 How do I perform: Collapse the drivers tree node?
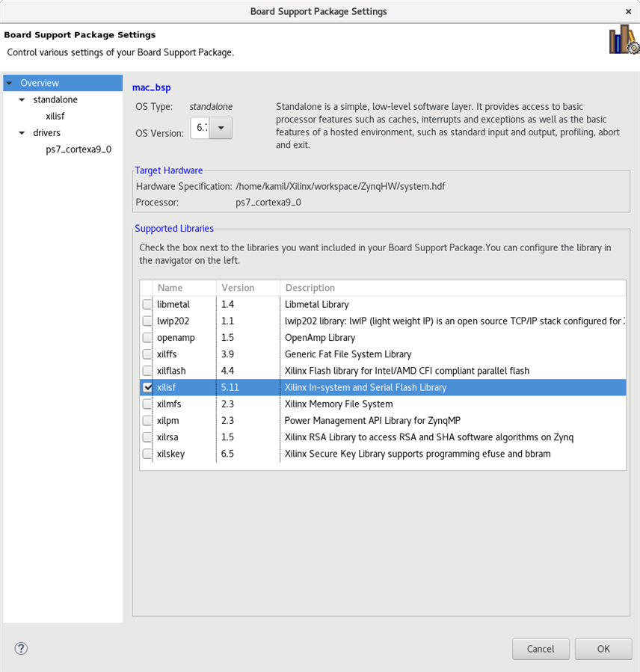pyautogui.click(x=22, y=133)
